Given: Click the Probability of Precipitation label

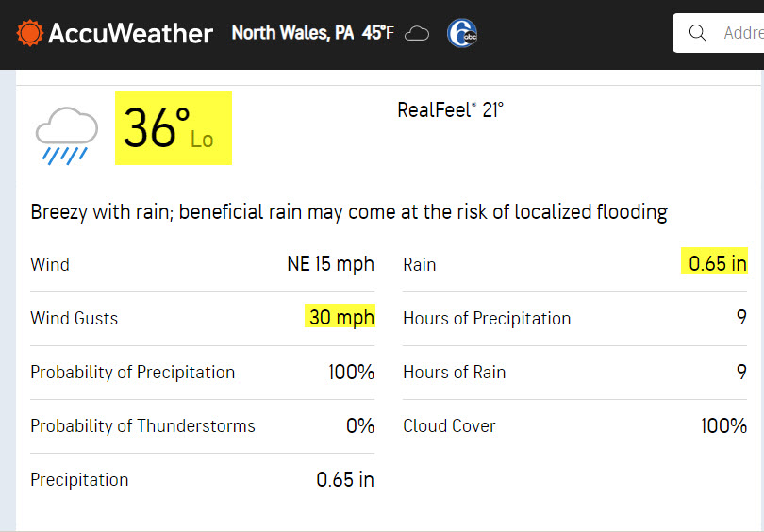Looking at the screenshot, I should pos(133,373).
